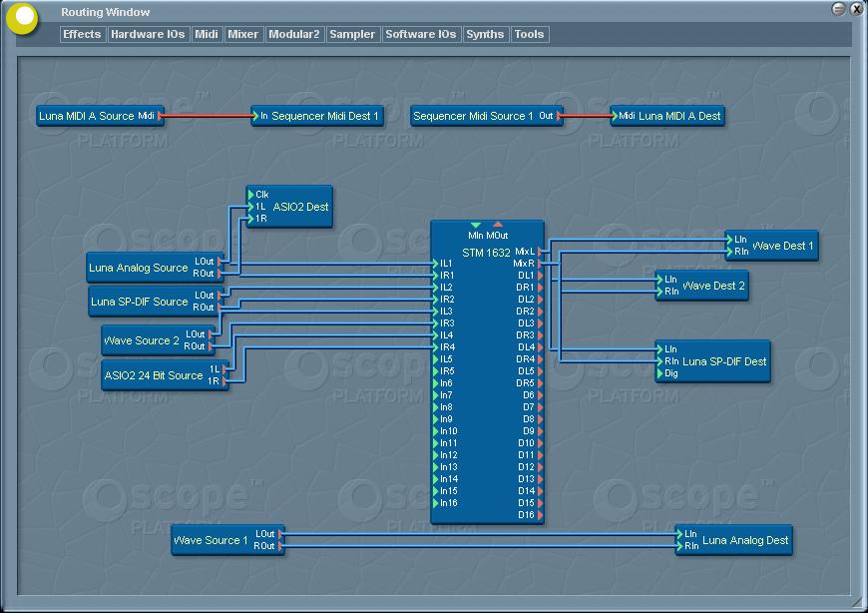This screenshot has width=868, height=613.
Task: Select the Luna SP-DIF Source module
Action: pyautogui.click(x=156, y=302)
